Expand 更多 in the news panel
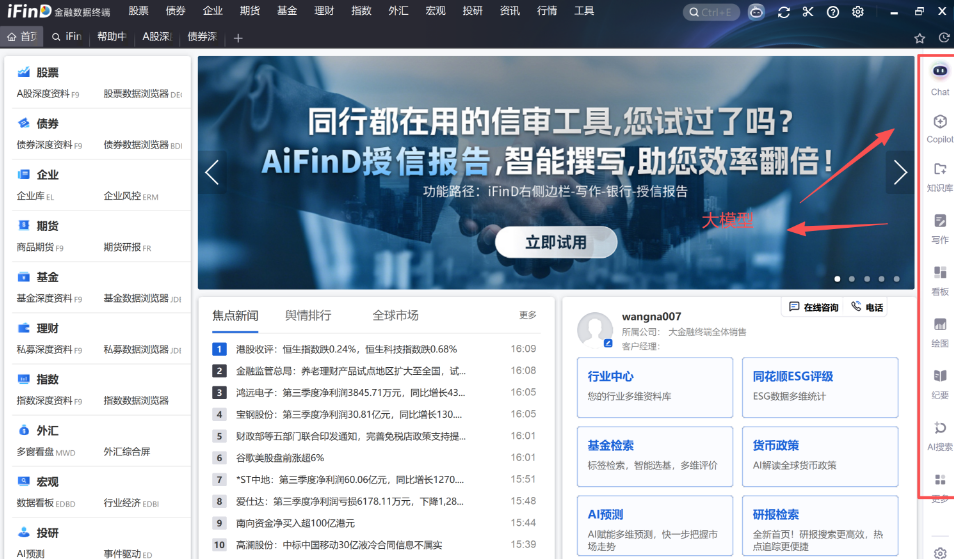 click(x=527, y=315)
